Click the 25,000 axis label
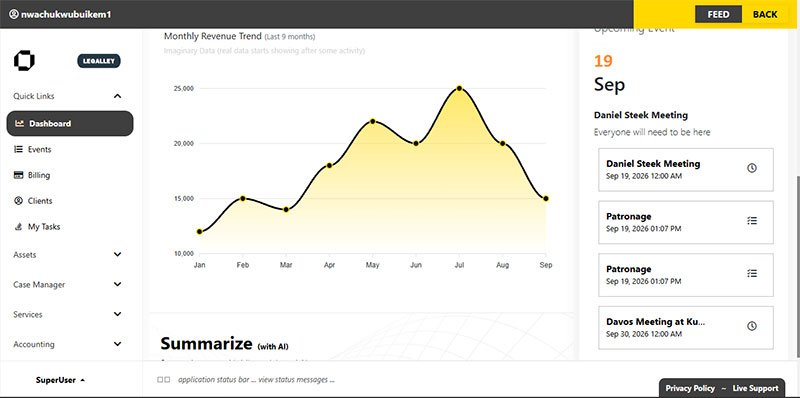 184,88
